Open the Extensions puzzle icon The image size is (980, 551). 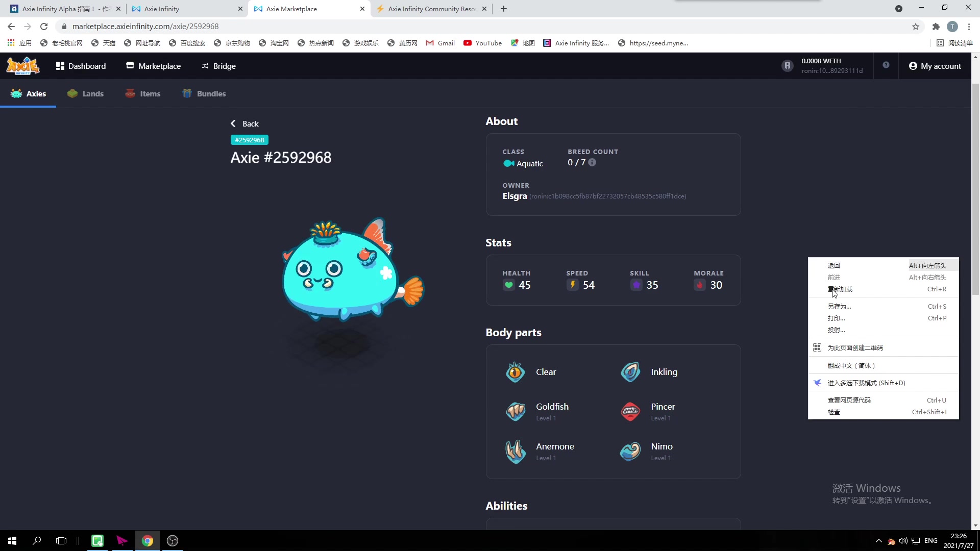(936, 27)
